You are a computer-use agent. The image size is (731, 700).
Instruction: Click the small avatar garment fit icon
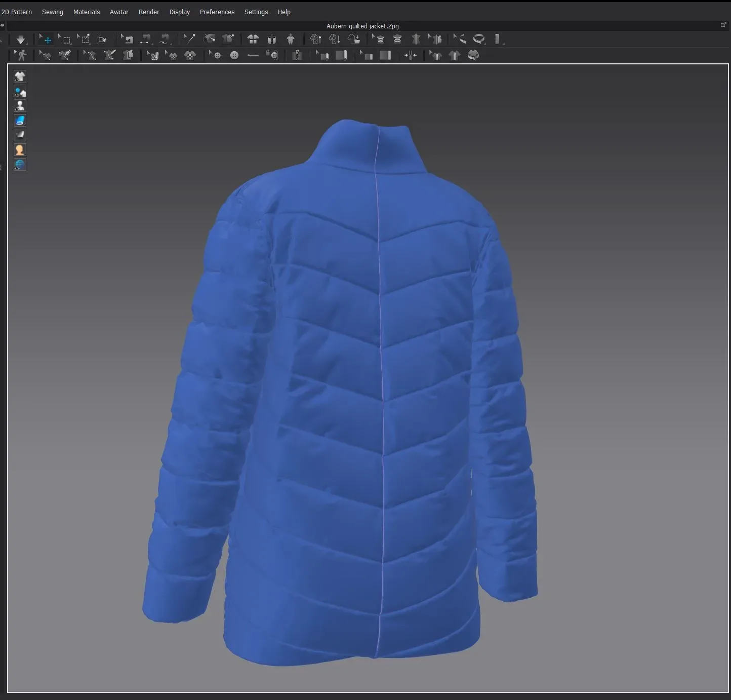tap(291, 39)
